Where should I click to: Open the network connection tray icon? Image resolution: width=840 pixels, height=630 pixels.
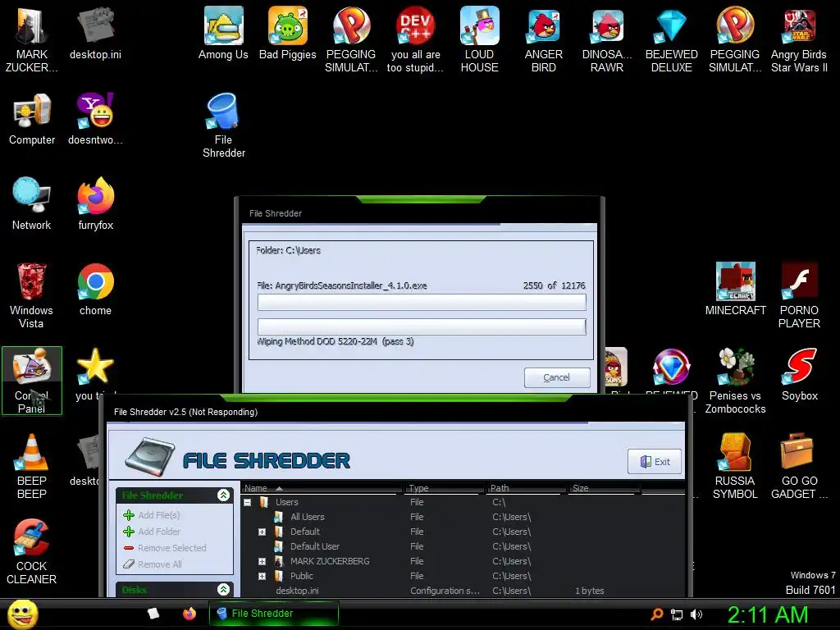pos(677,614)
